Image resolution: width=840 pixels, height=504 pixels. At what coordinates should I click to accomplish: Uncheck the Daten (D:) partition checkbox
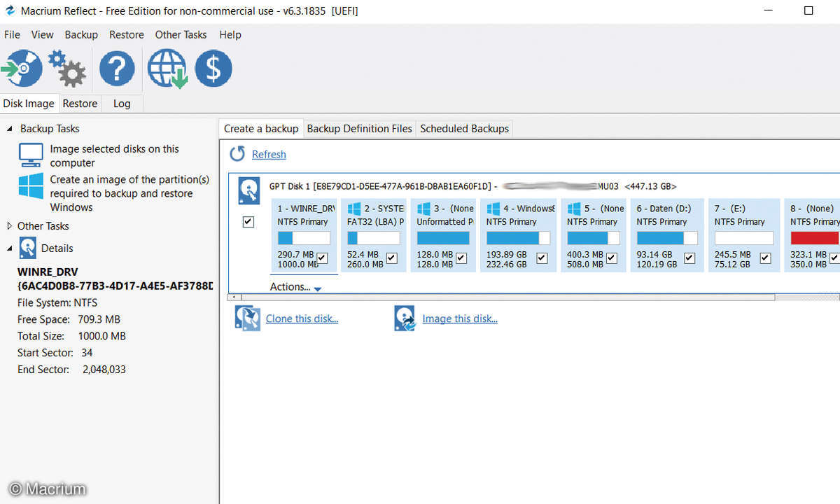[689, 258]
